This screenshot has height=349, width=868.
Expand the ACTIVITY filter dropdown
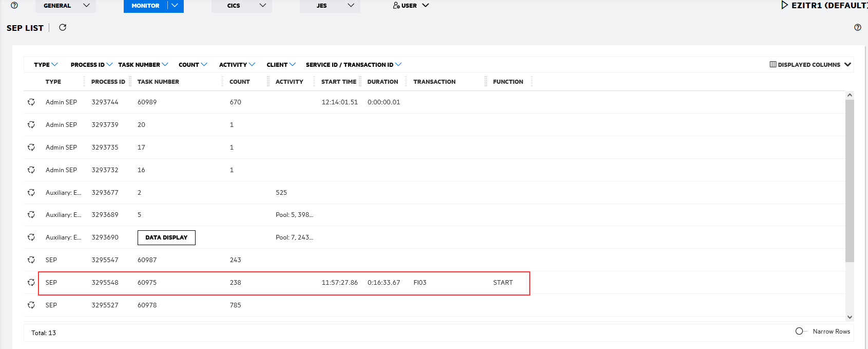click(237, 65)
